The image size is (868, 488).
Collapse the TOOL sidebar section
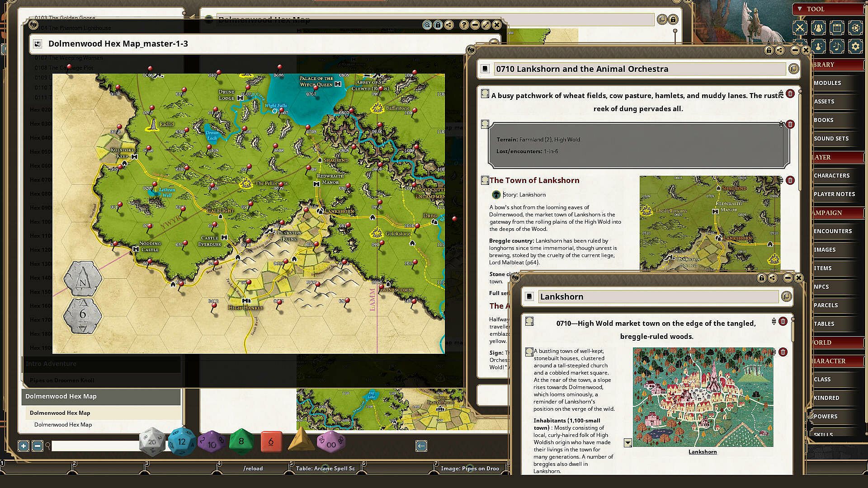coord(800,9)
